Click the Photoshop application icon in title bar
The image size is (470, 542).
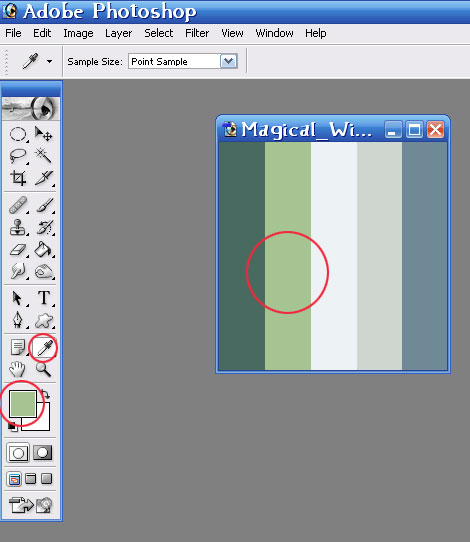pyautogui.click(x=10, y=10)
